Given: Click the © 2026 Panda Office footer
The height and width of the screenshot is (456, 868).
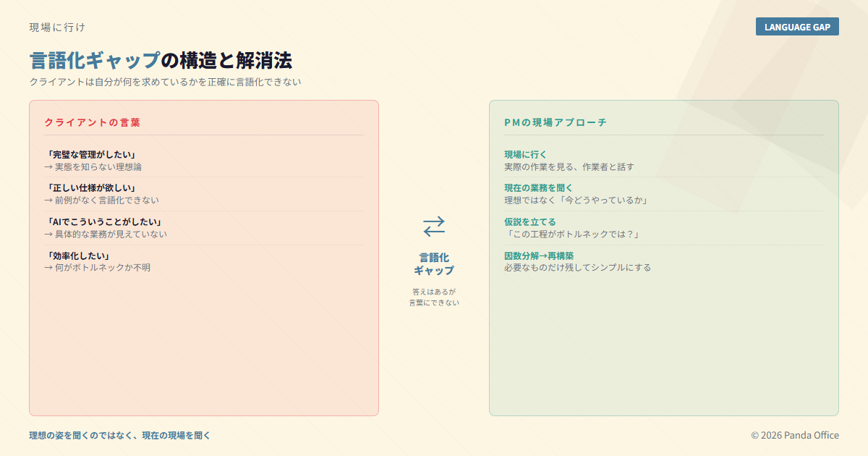Looking at the screenshot, I should click(x=794, y=435).
